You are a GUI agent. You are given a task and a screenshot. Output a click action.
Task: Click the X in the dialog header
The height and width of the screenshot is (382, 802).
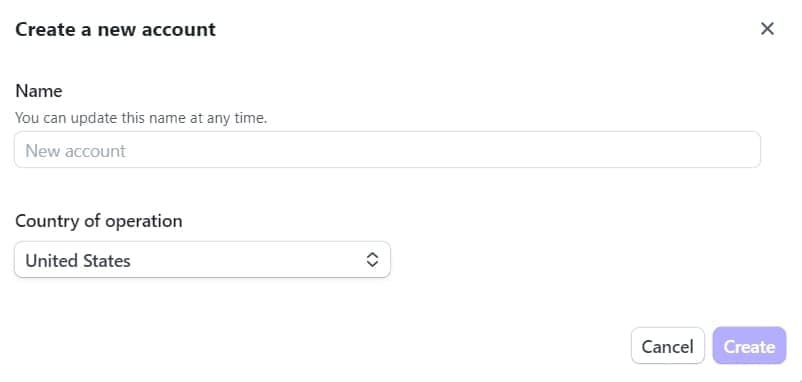pos(767,29)
